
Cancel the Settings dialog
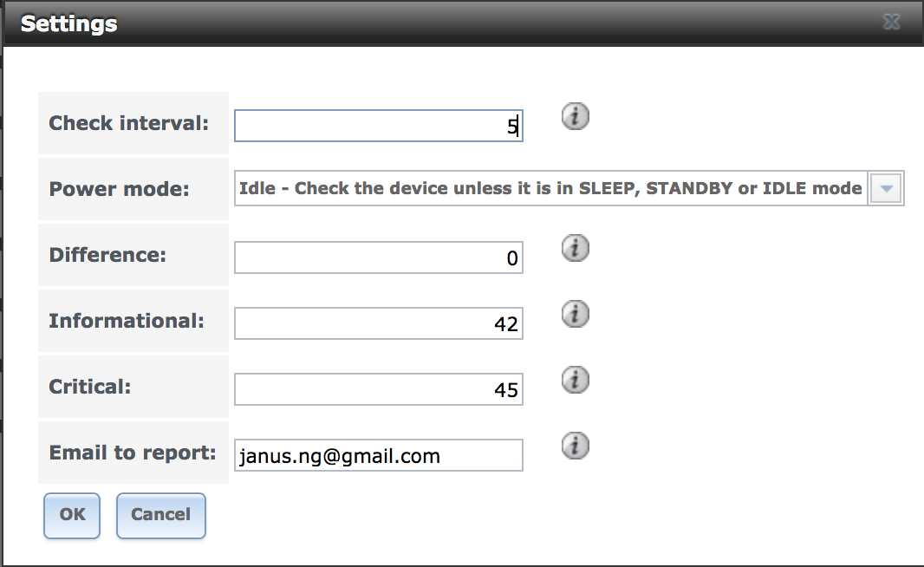coord(161,516)
